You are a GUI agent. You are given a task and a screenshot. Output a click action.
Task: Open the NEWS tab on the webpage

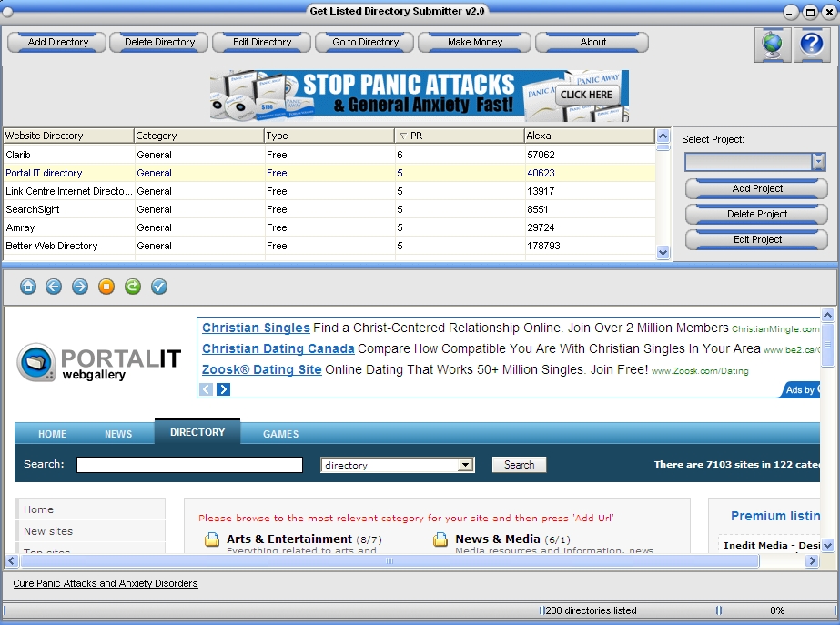118,434
